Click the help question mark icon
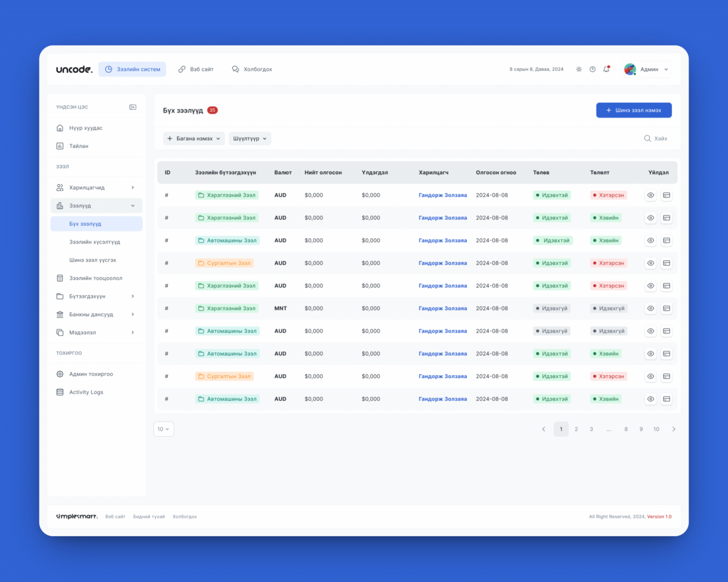 593,70
